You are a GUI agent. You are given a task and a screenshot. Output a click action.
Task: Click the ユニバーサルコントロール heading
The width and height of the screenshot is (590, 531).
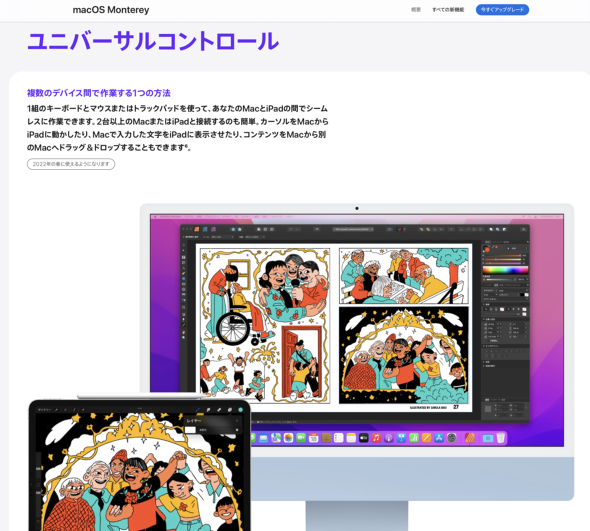pyautogui.click(x=153, y=41)
